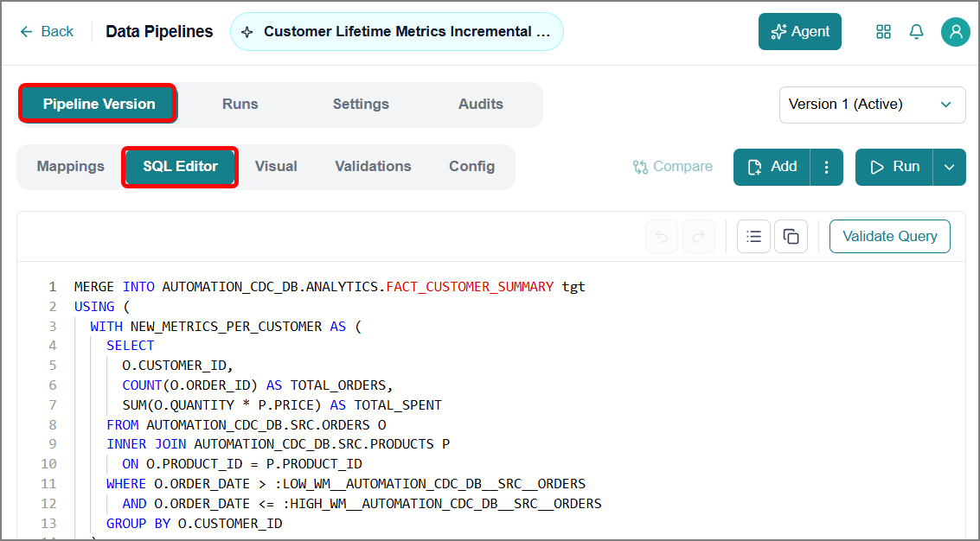Open the Settings tab
980x541 pixels.
[x=361, y=104]
